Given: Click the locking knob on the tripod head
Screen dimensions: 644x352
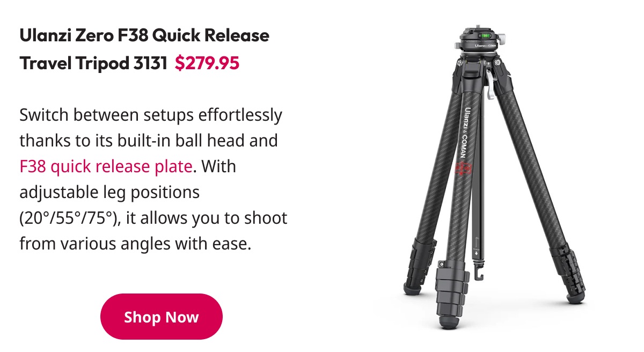Looking at the screenshot, I should 503,38.
